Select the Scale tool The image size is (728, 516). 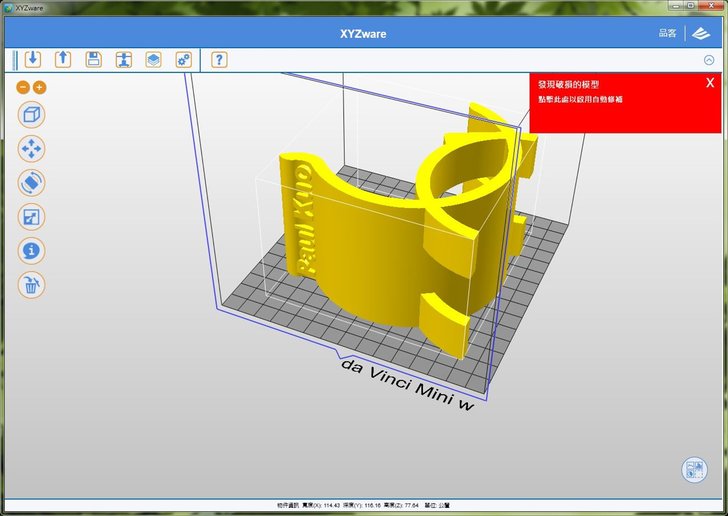pyautogui.click(x=32, y=216)
